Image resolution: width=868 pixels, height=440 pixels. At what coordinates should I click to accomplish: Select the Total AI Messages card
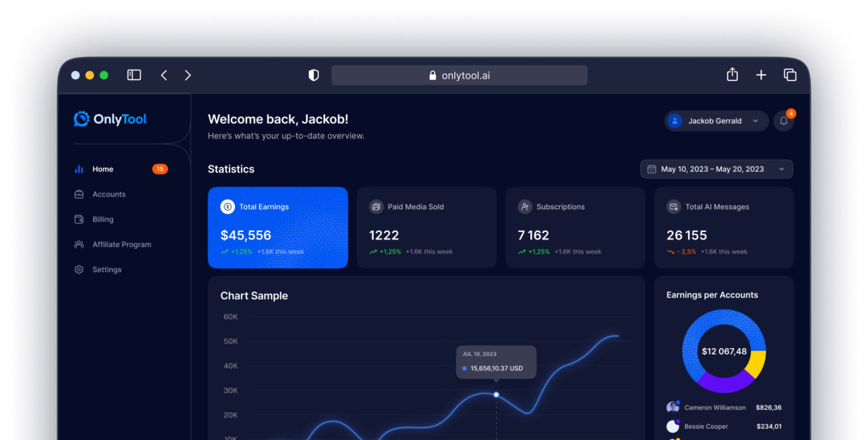click(724, 228)
